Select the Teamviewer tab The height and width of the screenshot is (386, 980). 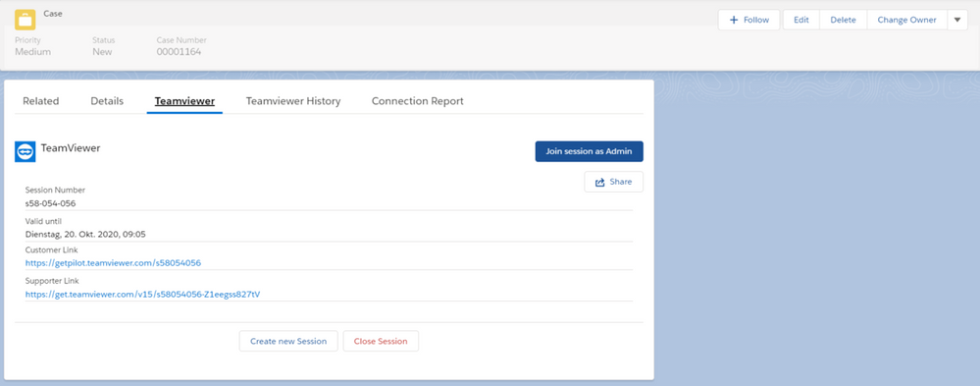pyautogui.click(x=184, y=101)
